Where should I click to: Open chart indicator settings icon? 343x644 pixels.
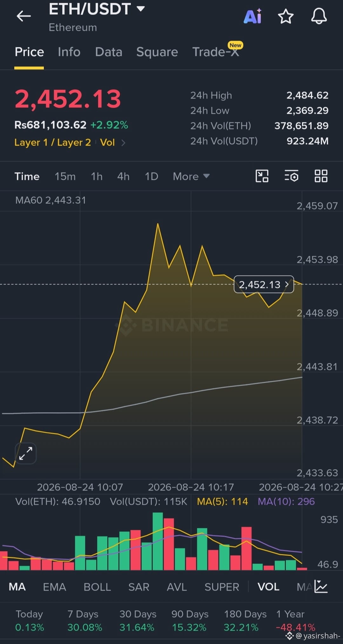pos(291,176)
